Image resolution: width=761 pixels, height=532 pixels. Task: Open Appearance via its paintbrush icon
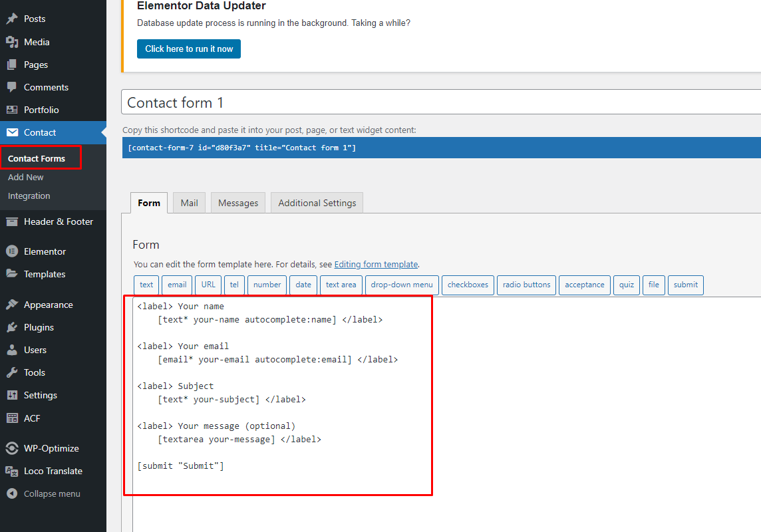click(x=12, y=305)
